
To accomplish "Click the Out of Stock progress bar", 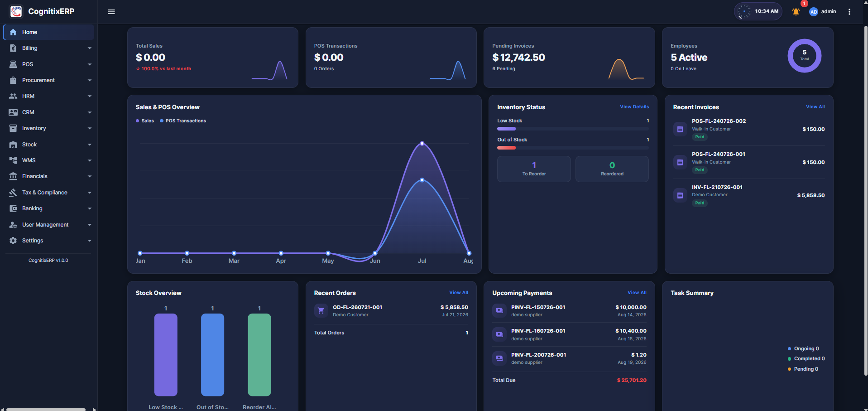I will click(573, 148).
